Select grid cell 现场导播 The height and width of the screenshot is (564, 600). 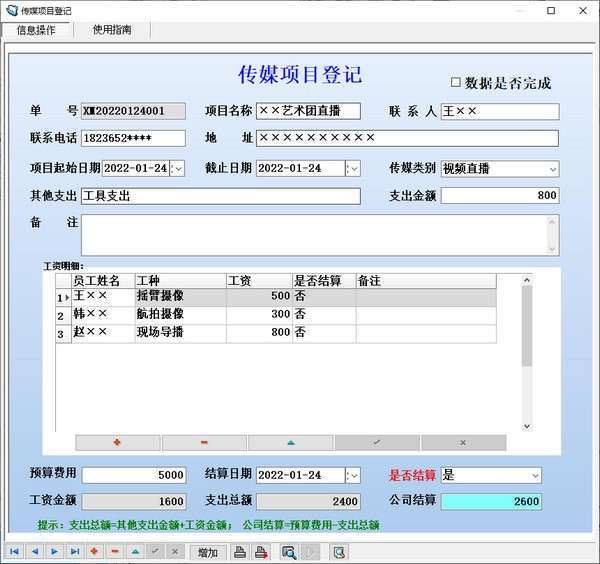coord(181,333)
